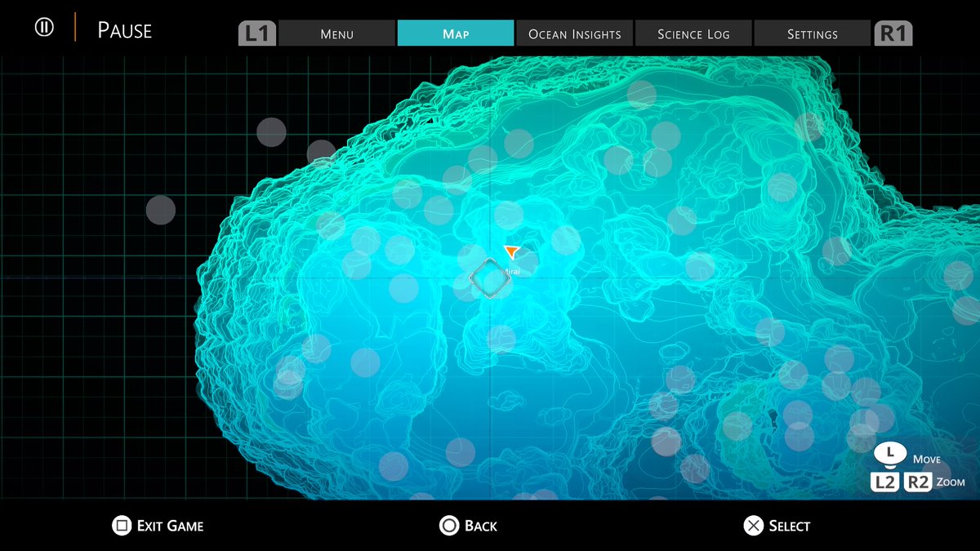Click the R2 zoom trigger icon
Image resolution: width=980 pixels, height=551 pixels.
coord(917,482)
